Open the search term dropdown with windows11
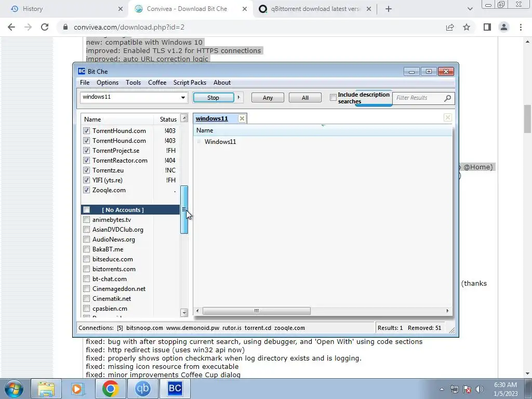532x399 pixels. pyautogui.click(x=183, y=98)
